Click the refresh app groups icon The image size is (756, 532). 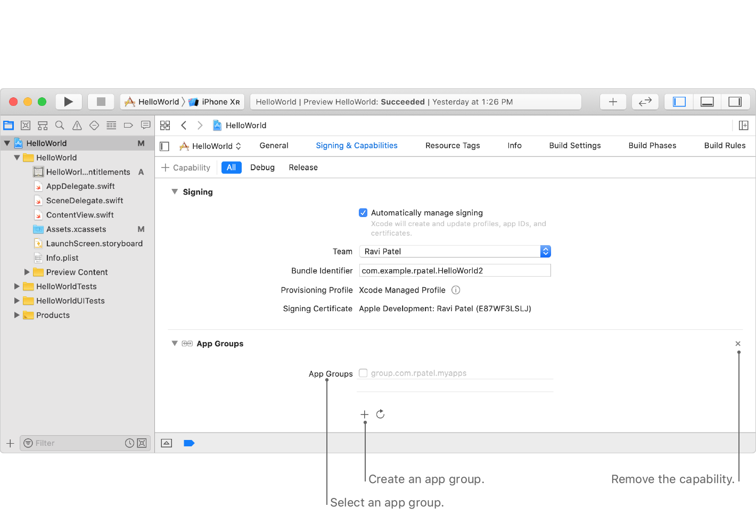click(x=380, y=414)
